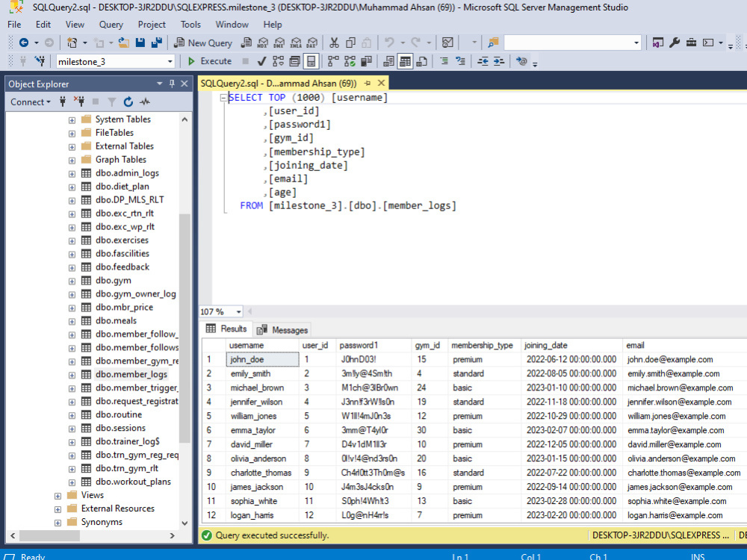Image resolution: width=747 pixels, height=560 pixels.
Task: Click the Save icon on the toolbar
Action: tap(140, 43)
